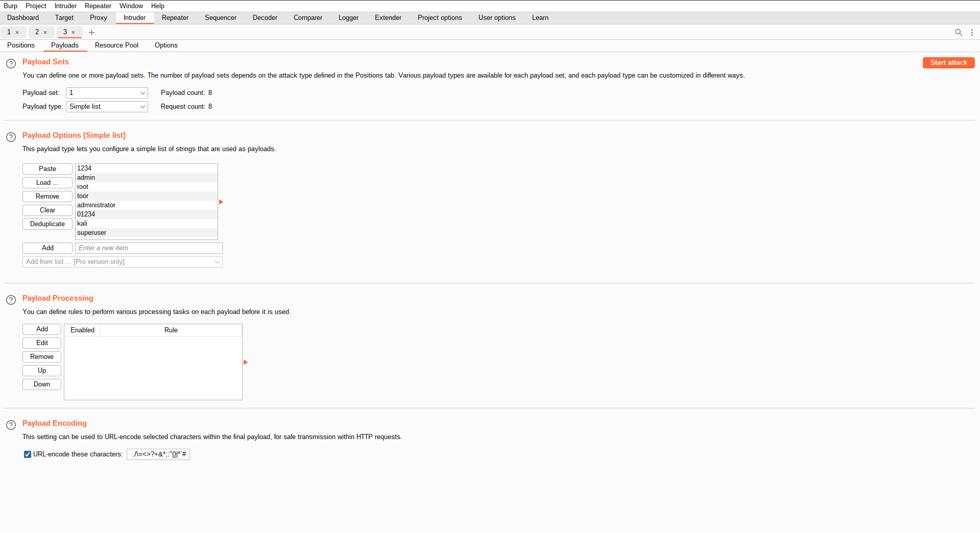Switch to the Dashboard tab
980x533 pixels.
coord(23,18)
